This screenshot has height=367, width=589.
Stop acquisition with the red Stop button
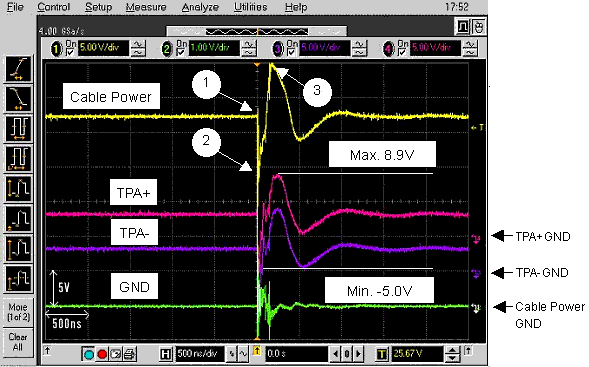tap(102, 354)
